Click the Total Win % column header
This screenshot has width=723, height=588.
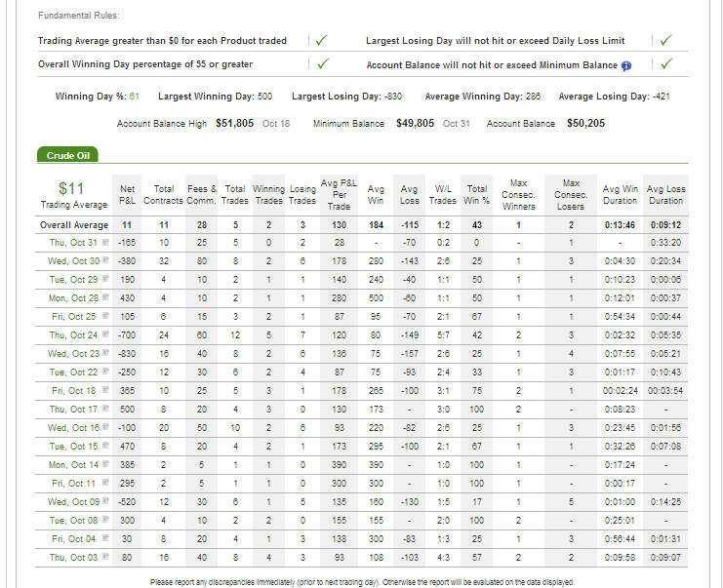pyautogui.click(x=477, y=195)
